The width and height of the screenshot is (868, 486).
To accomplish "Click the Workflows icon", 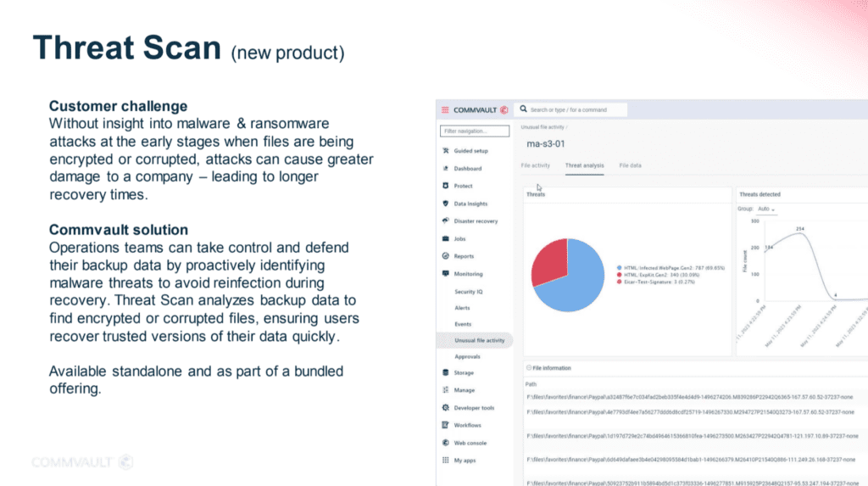I will pos(446,425).
